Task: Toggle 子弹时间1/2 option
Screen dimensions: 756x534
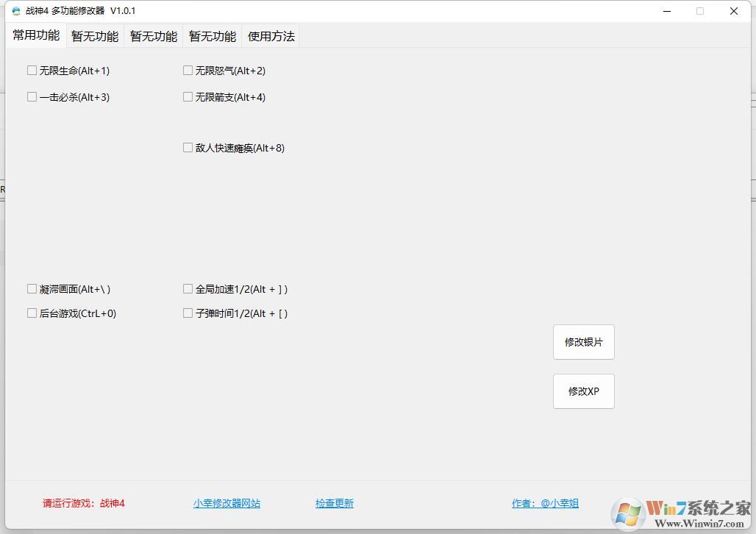Action: pos(188,313)
